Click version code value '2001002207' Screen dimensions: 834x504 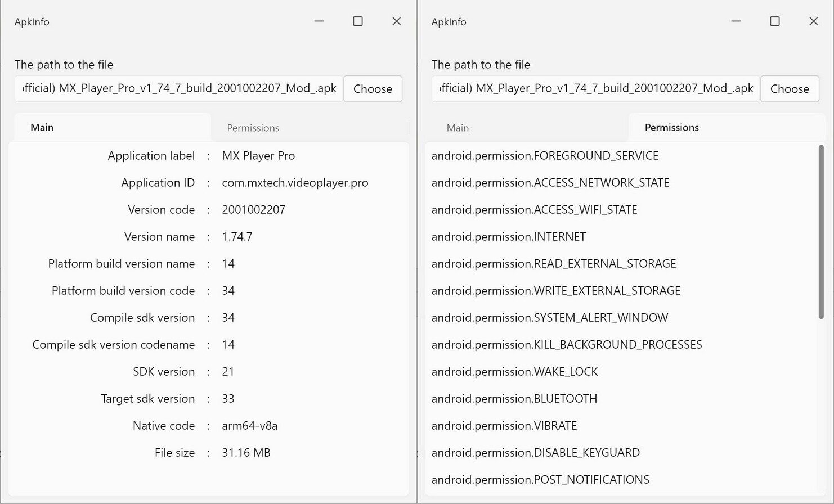pyautogui.click(x=254, y=210)
